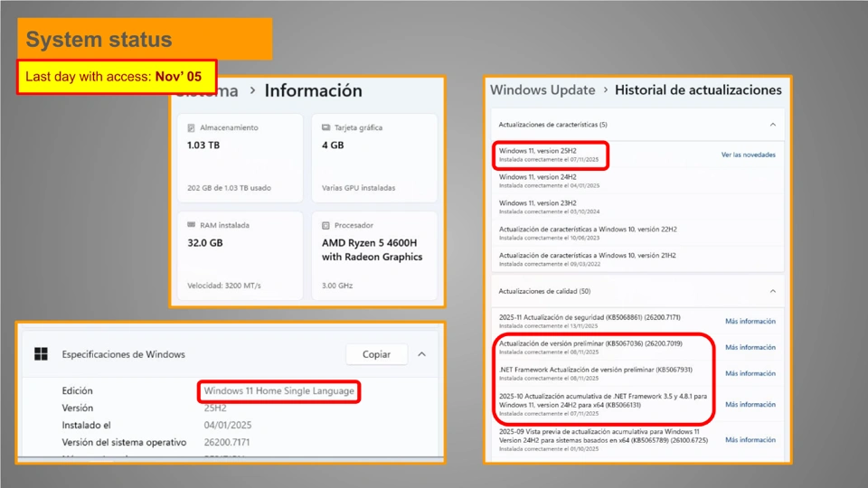Click the Versión value 25H2
868x488 pixels.
(x=215, y=408)
